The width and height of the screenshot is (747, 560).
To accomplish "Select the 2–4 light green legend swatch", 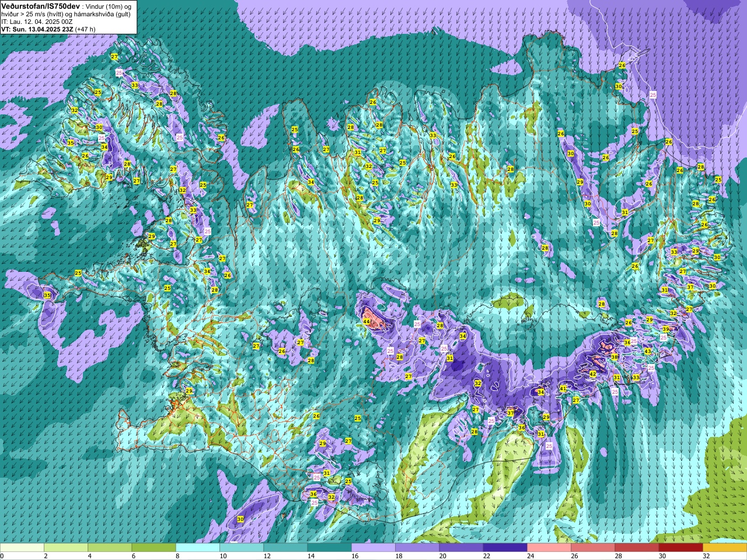I will [x=66, y=548].
